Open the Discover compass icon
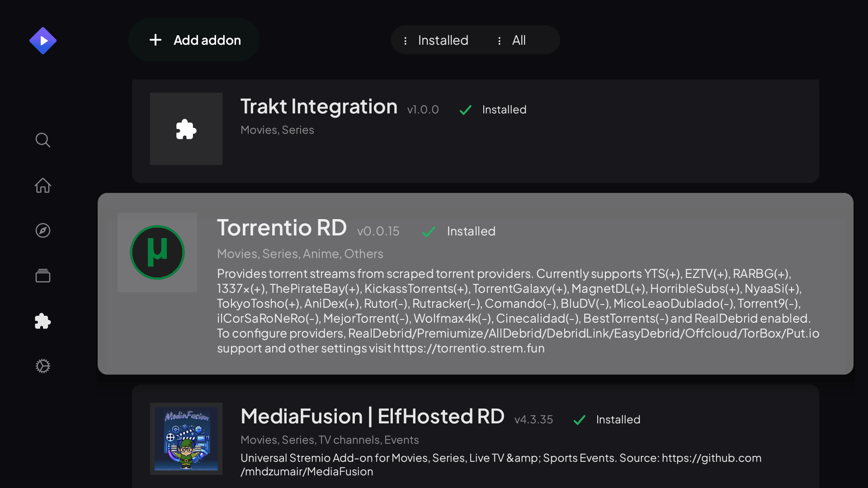This screenshot has width=868, height=488. pyautogui.click(x=42, y=230)
